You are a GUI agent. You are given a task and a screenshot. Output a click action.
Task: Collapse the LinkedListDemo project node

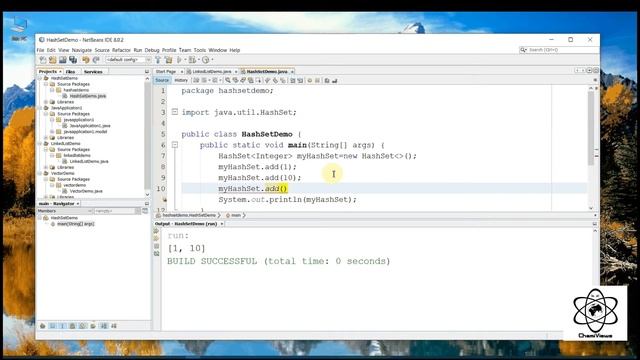click(x=40, y=144)
